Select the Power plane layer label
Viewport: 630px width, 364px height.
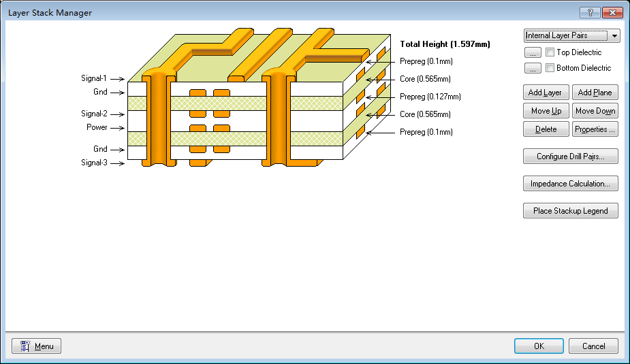click(x=97, y=128)
